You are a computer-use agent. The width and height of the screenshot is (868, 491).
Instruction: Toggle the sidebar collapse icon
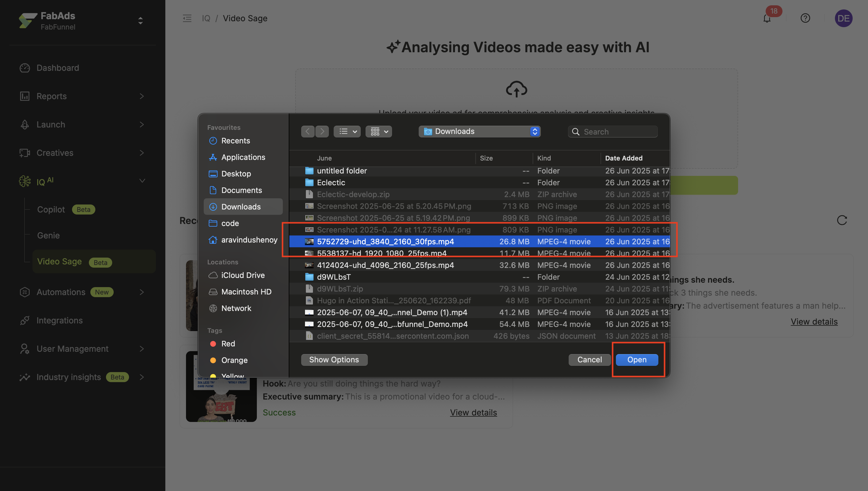tap(187, 18)
